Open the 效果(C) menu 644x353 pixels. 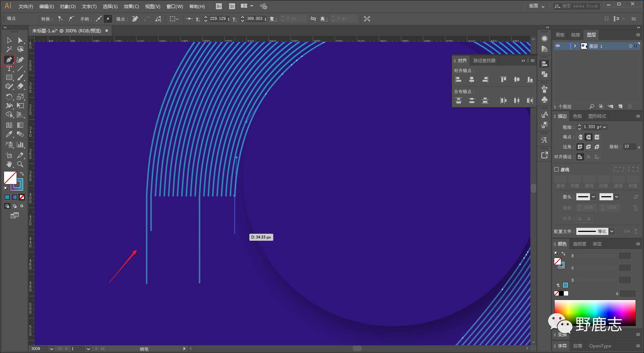coord(131,6)
